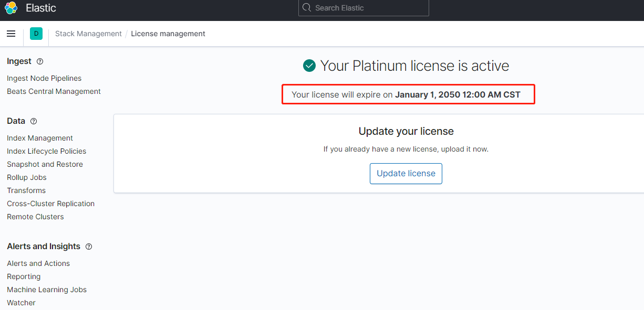The width and height of the screenshot is (644, 310).
Task: Navigate to Index Management
Action: pyautogui.click(x=40, y=138)
